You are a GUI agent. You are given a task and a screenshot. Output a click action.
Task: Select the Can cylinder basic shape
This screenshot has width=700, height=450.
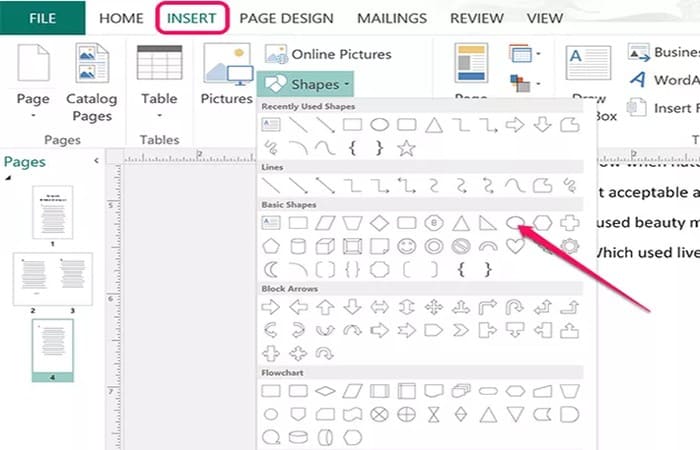298,246
